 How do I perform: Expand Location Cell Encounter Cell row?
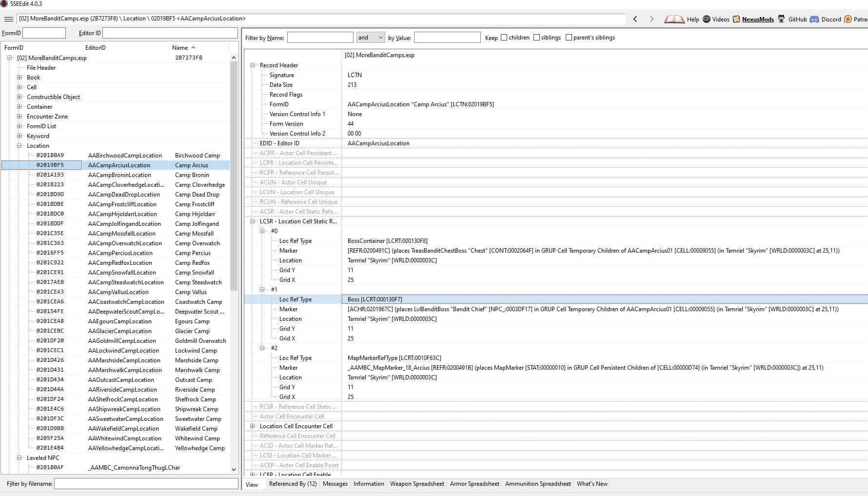pyautogui.click(x=253, y=426)
